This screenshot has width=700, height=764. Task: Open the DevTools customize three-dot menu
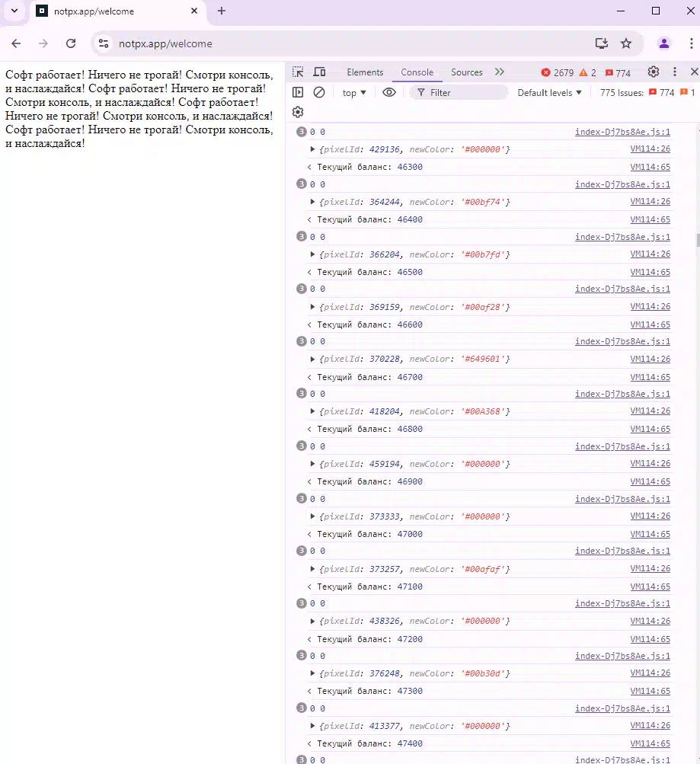(675, 72)
